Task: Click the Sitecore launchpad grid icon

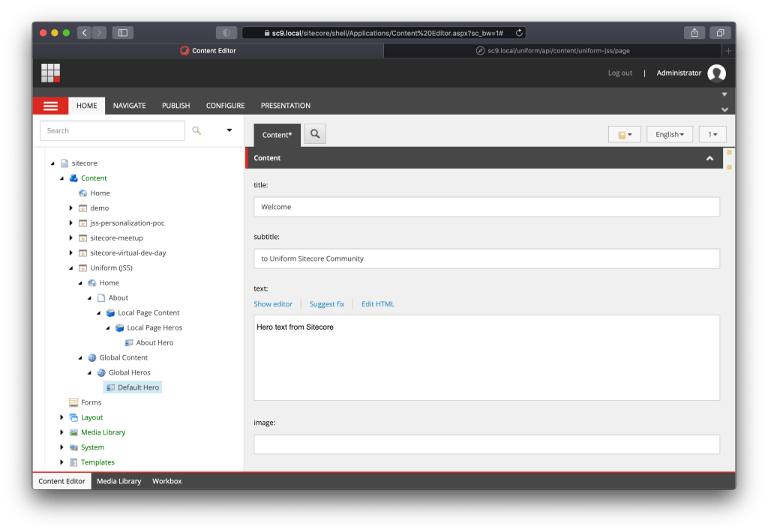Action: click(x=50, y=73)
